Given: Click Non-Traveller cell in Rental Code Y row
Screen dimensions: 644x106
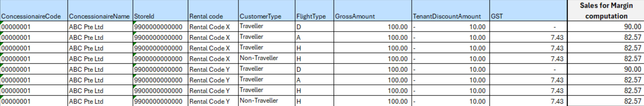Looking at the screenshot, I should point(259,101).
